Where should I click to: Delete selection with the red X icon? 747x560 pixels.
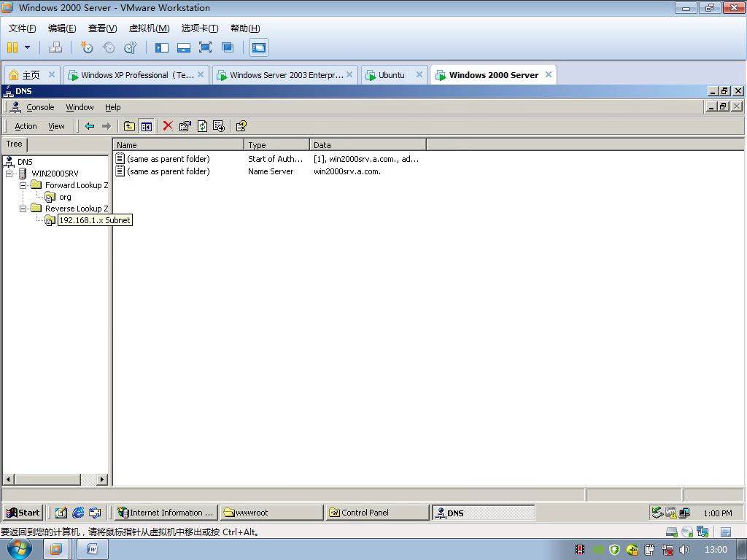coord(168,125)
